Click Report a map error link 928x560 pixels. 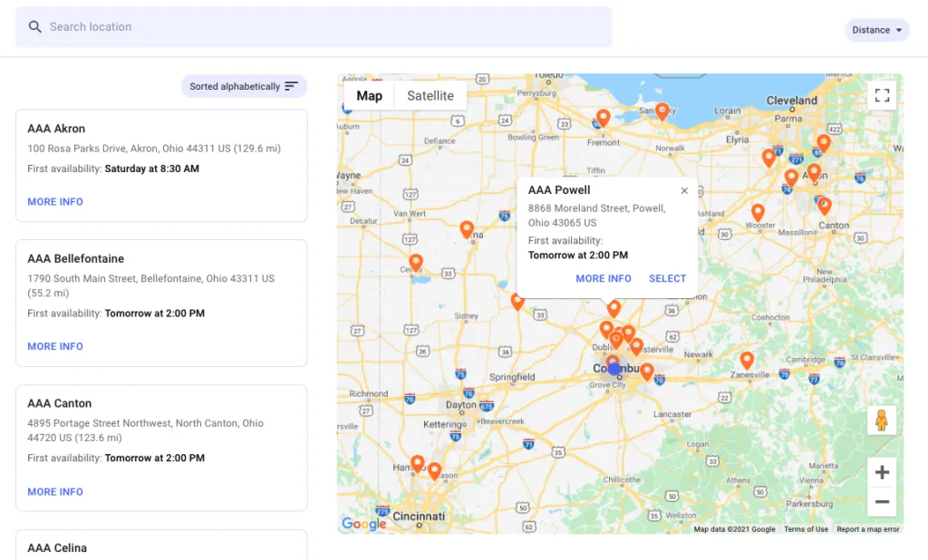coord(867,529)
